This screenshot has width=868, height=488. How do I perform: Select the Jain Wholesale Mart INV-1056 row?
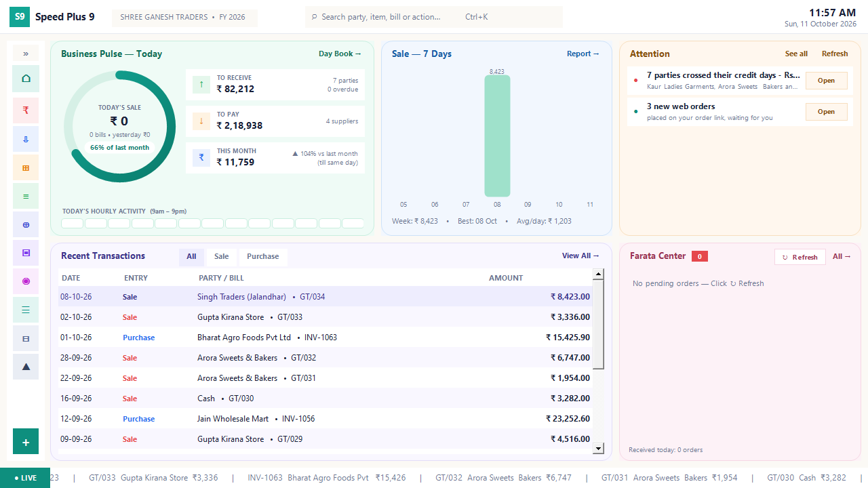325,419
